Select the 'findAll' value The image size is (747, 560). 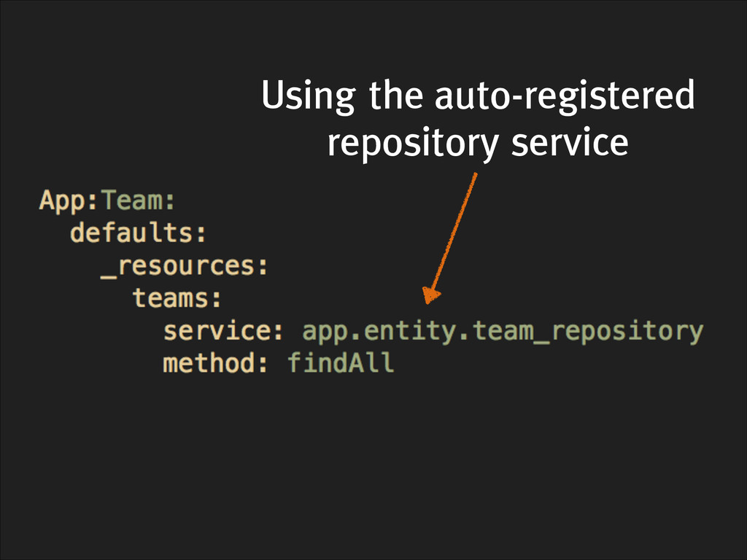click(x=341, y=362)
